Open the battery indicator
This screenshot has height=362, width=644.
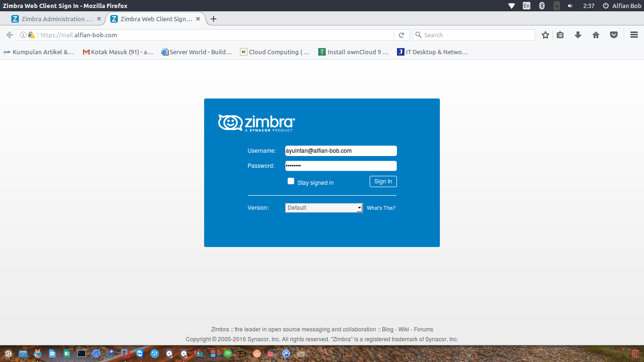(x=556, y=6)
